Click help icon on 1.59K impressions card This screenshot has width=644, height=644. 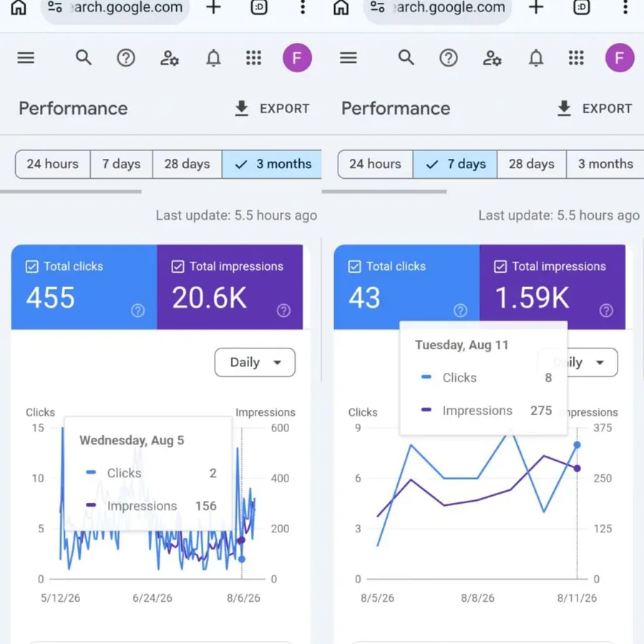606,311
